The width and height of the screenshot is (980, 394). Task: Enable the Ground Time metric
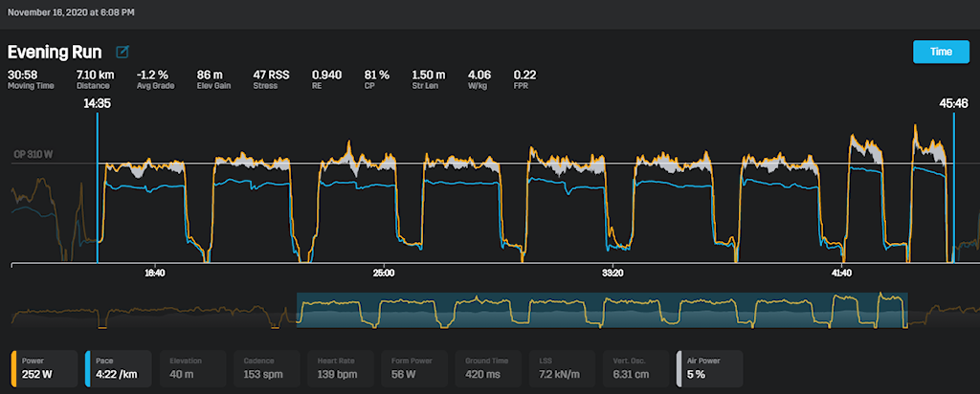[487, 369]
